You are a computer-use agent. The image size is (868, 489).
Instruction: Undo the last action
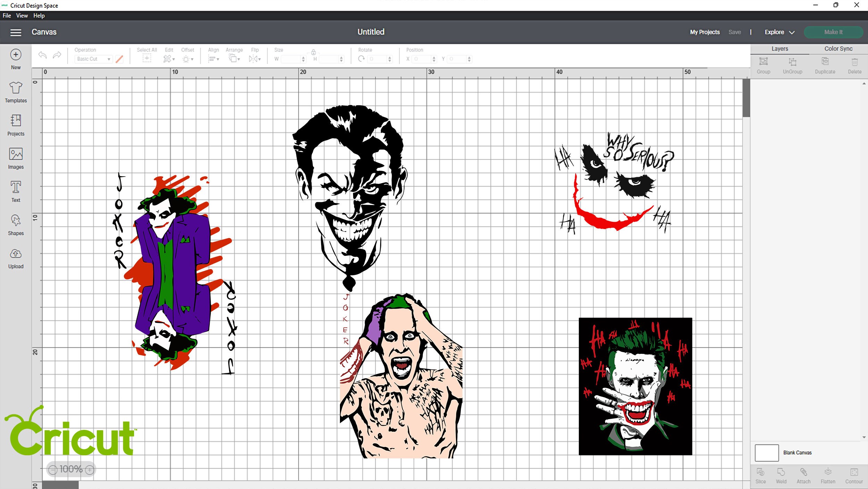click(x=42, y=55)
